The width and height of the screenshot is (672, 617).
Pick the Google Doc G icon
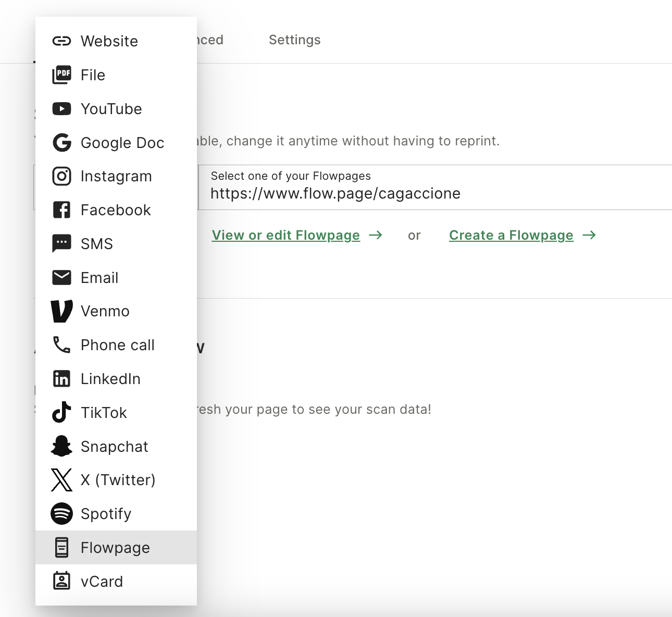click(x=61, y=142)
